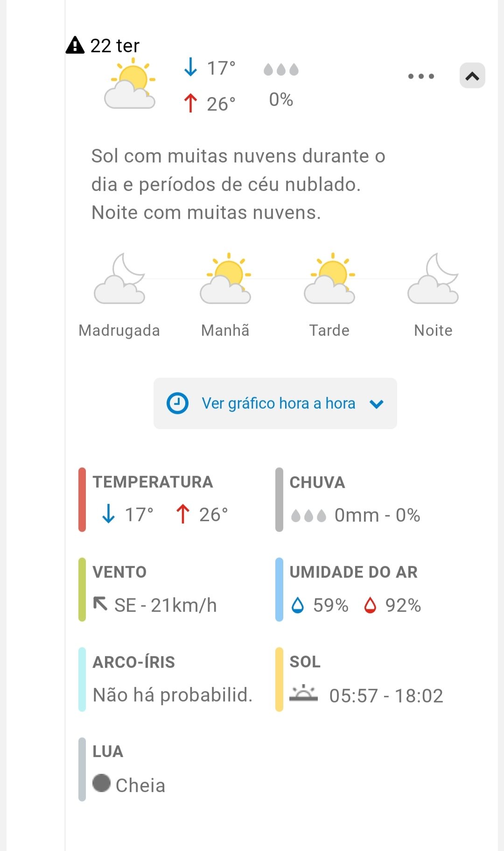Tap the full moon icon beside Cheia

click(x=101, y=783)
